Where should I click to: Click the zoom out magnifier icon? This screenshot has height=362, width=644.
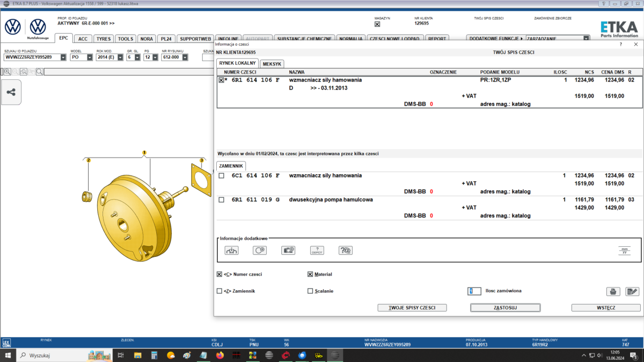pyautogui.click(x=16, y=71)
